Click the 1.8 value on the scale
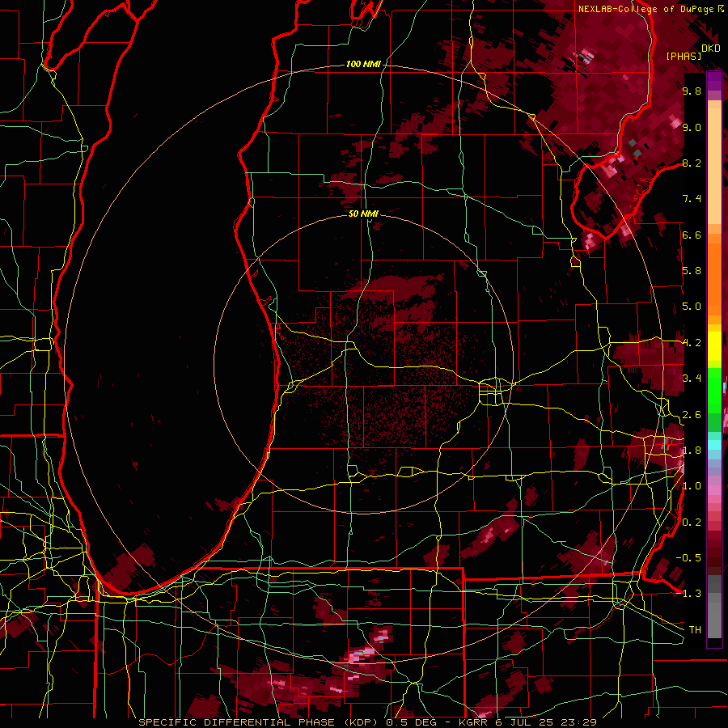The height and width of the screenshot is (728, 728). coord(692,451)
